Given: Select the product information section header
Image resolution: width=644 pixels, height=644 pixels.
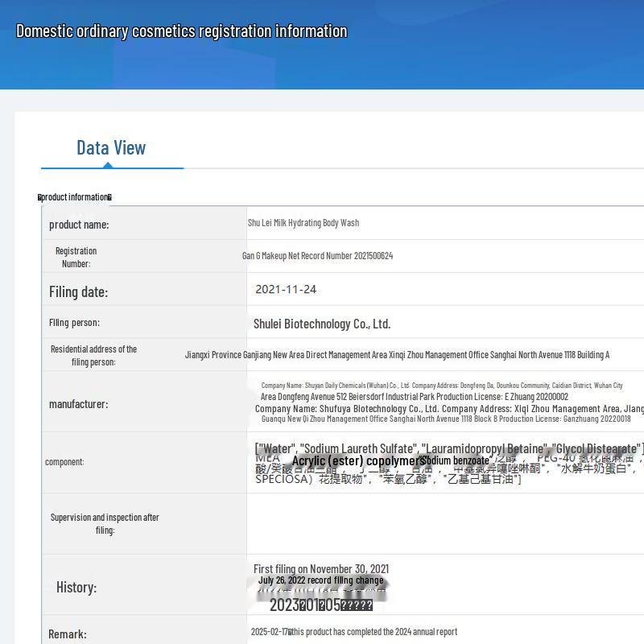Looking at the screenshot, I should (x=75, y=197).
